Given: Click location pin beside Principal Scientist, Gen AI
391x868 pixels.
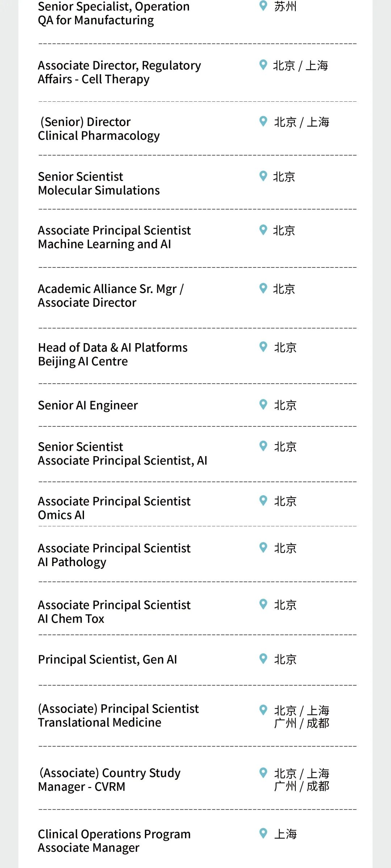Looking at the screenshot, I should (x=263, y=658).
